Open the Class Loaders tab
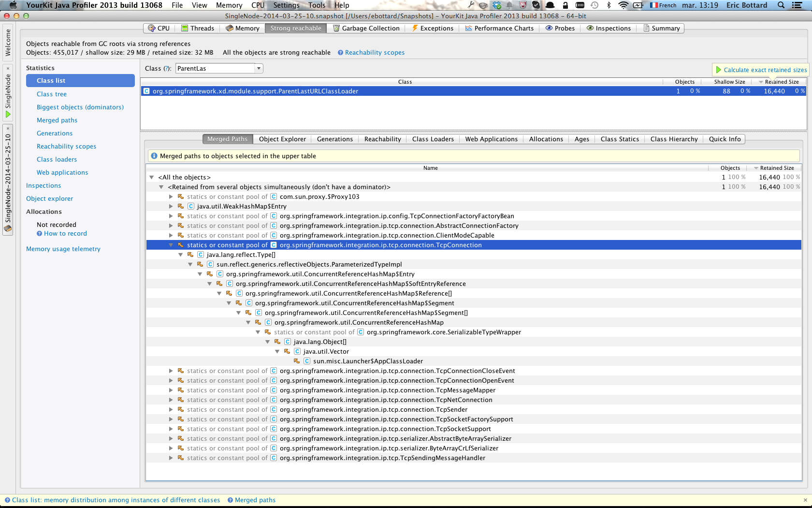The image size is (812, 508). coord(433,139)
